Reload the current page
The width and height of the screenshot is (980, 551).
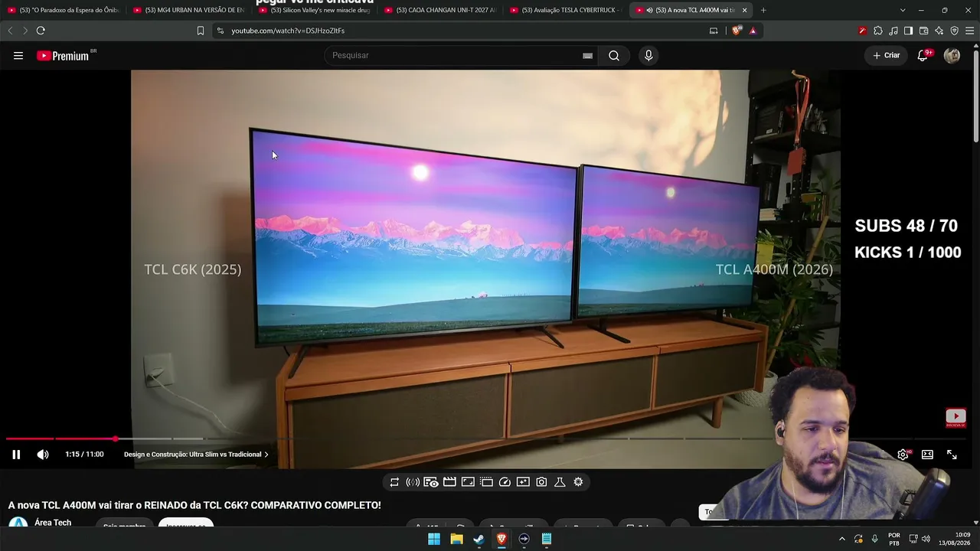[x=41, y=31]
